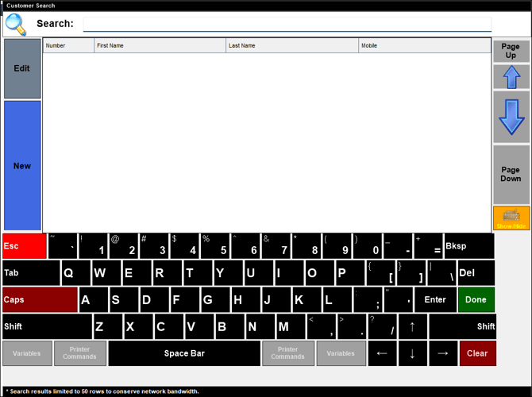Tap the comma key
The height and width of the screenshot is (397, 532).
[x=321, y=326]
